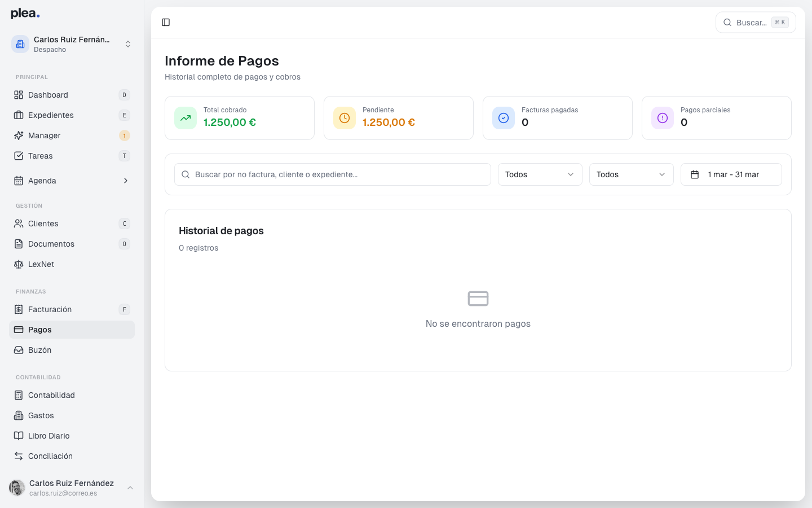Open Clientes section
Screen dimensions: 812x508
72,224
